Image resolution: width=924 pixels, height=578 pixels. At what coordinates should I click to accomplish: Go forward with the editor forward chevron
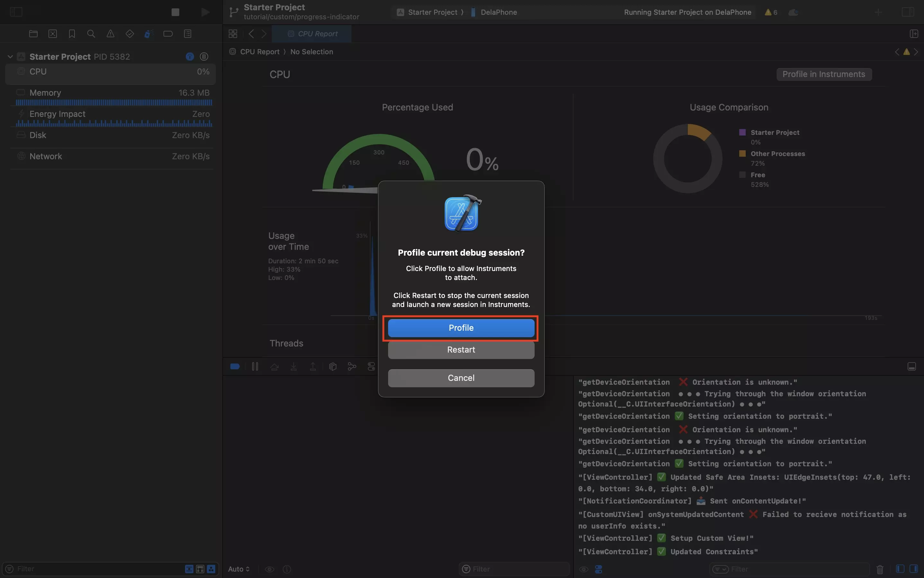coord(264,34)
